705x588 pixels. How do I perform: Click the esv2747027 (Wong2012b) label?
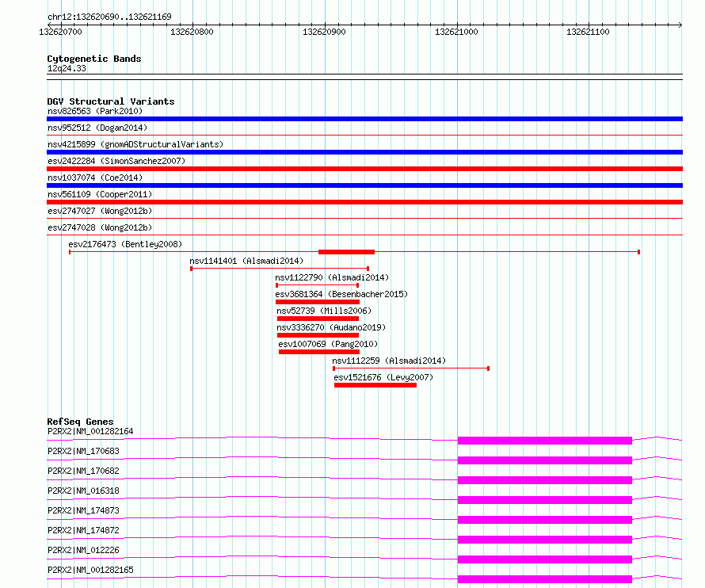coord(100,211)
